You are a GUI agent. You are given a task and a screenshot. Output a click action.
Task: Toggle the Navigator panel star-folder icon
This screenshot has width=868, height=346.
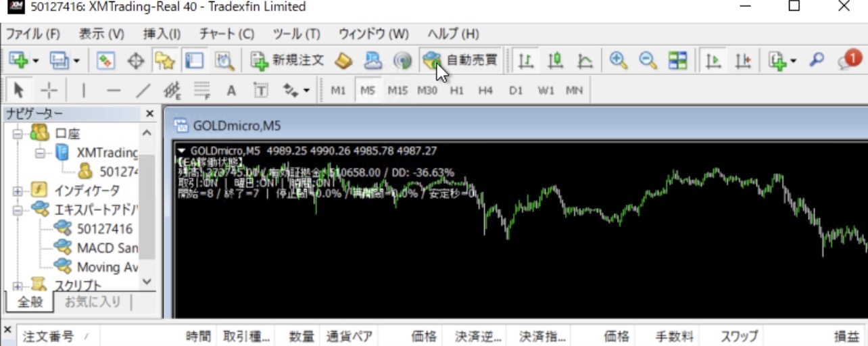[164, 61]
